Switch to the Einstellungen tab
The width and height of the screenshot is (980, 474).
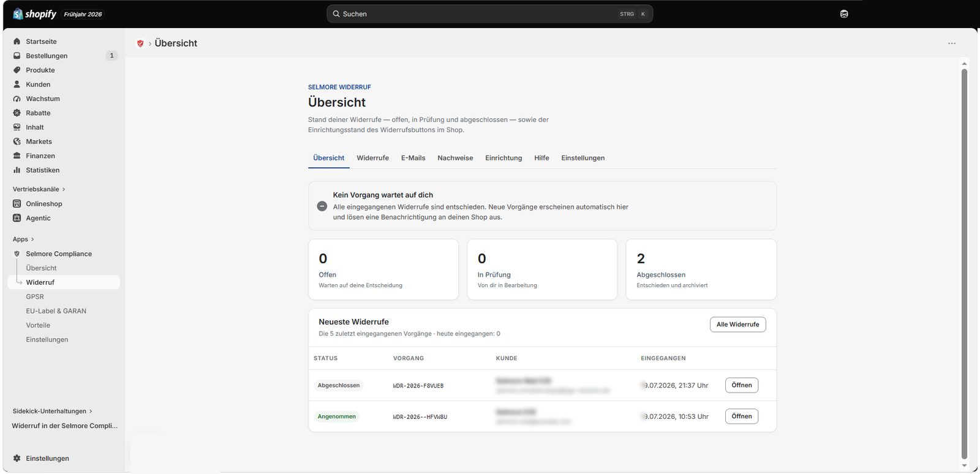pos(583,158)
